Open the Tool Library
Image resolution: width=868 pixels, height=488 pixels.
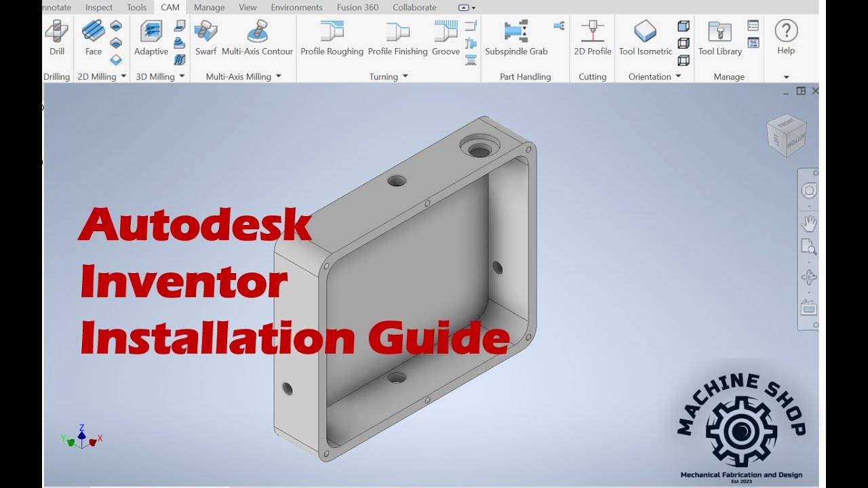(x=720, y=38)
